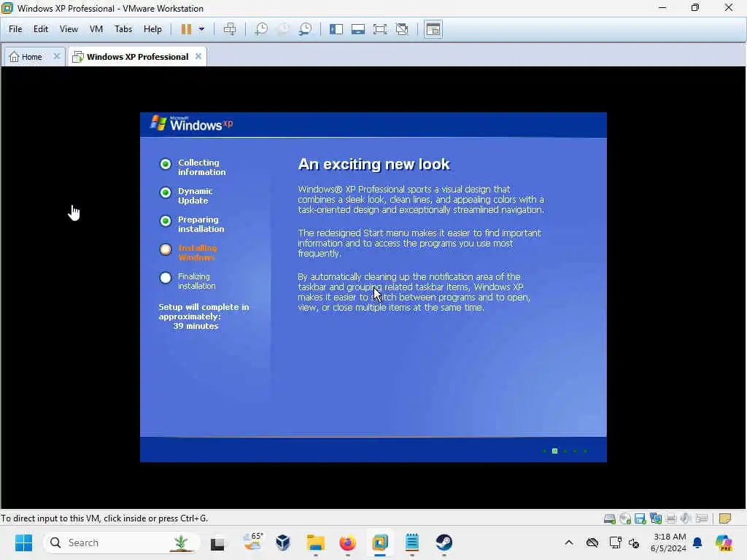Open the File menu
747x560 pixels.
15,29
